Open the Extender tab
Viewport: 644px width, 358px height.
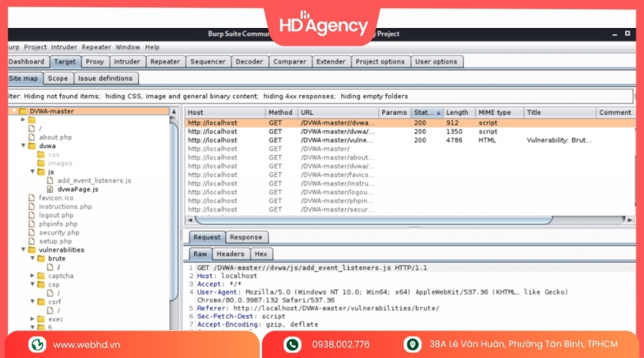[331, 62]
